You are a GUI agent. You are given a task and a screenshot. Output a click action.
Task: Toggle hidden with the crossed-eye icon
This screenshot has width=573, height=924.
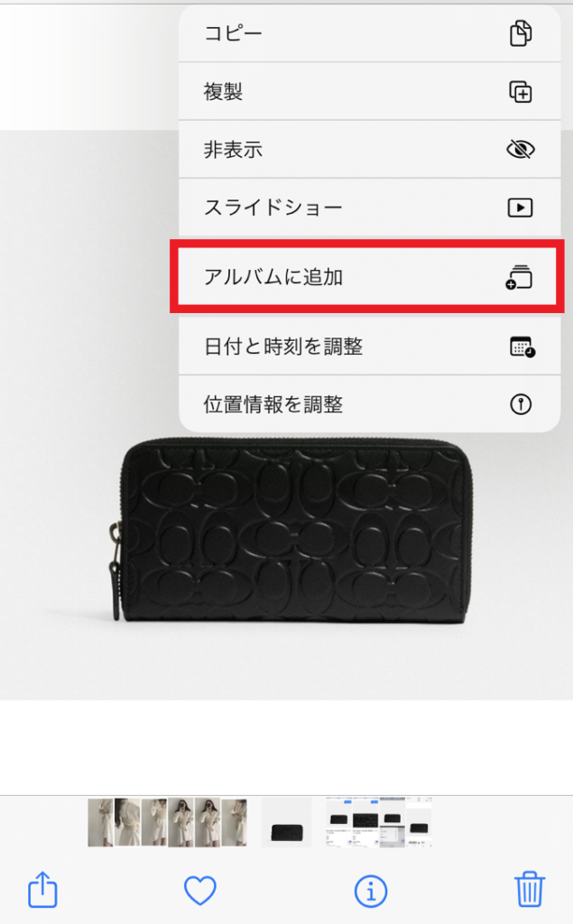521,150
